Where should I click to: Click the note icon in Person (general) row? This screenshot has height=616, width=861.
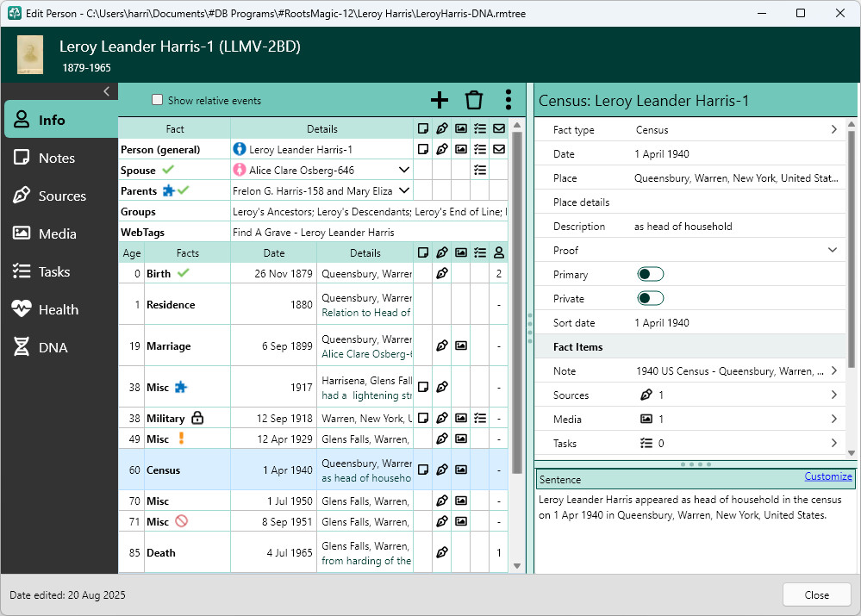pyautogui.click(x=423, y=149)
